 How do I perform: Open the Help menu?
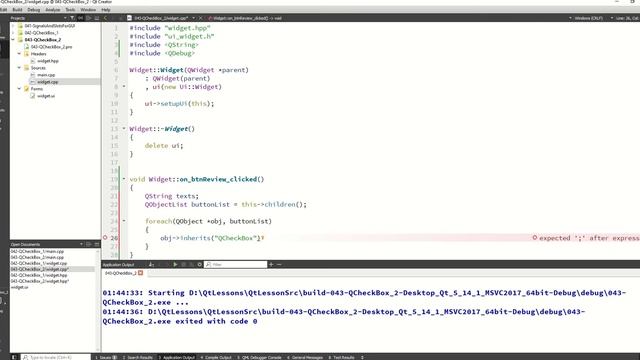click(105, 9)
